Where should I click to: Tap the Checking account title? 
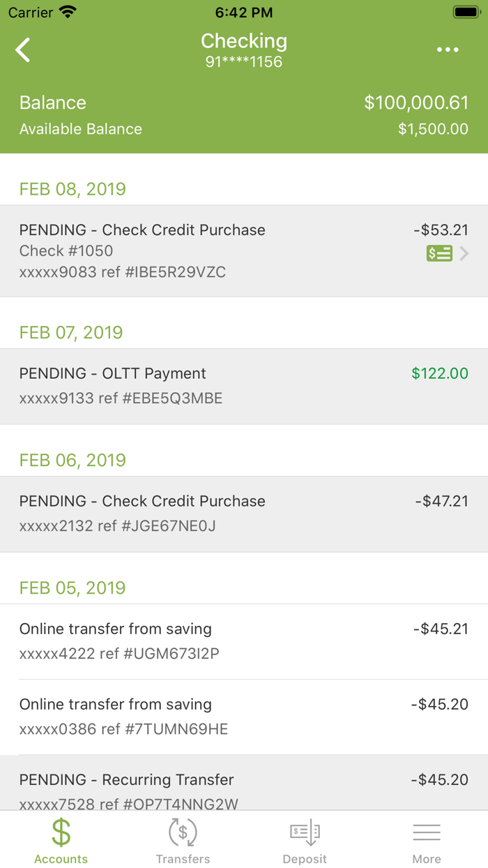click(244, 40)
